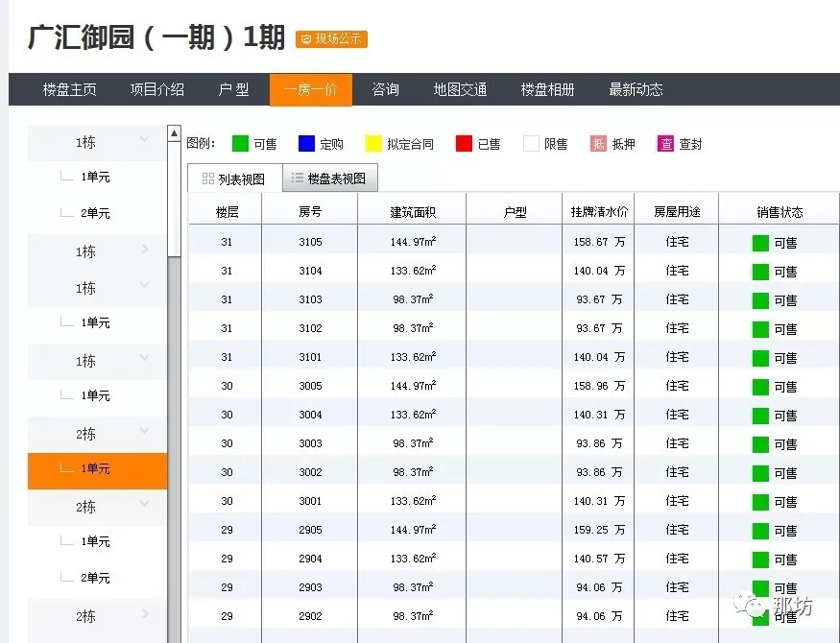Click the 挂牌清水价 column header
The width and height of the screenshot is (840, 643).
click(x=598, y=212)
